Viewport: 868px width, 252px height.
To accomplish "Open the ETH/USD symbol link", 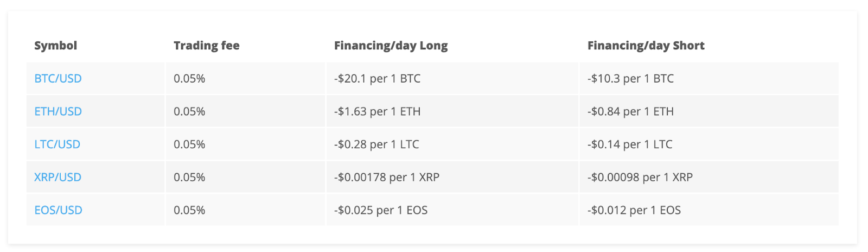I will (58, 111).
